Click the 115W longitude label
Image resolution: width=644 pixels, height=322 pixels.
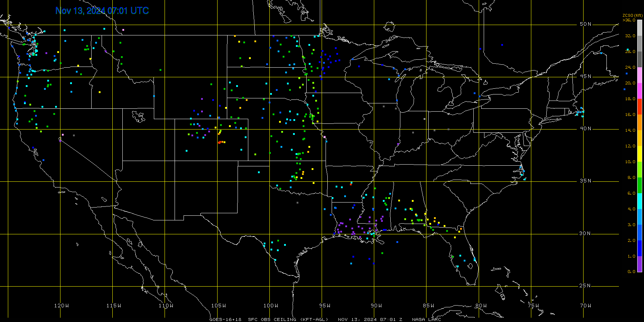click(113, 306)
